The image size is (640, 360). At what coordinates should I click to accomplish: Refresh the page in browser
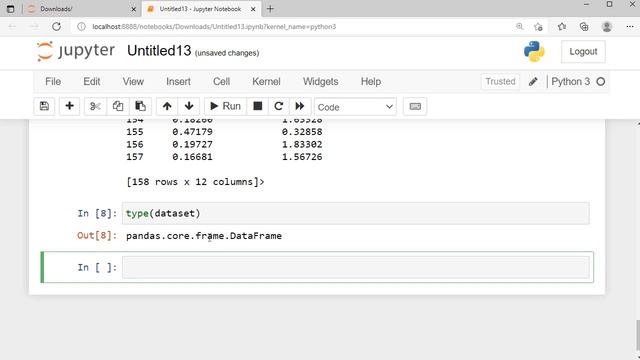click(x=56, y=27)
